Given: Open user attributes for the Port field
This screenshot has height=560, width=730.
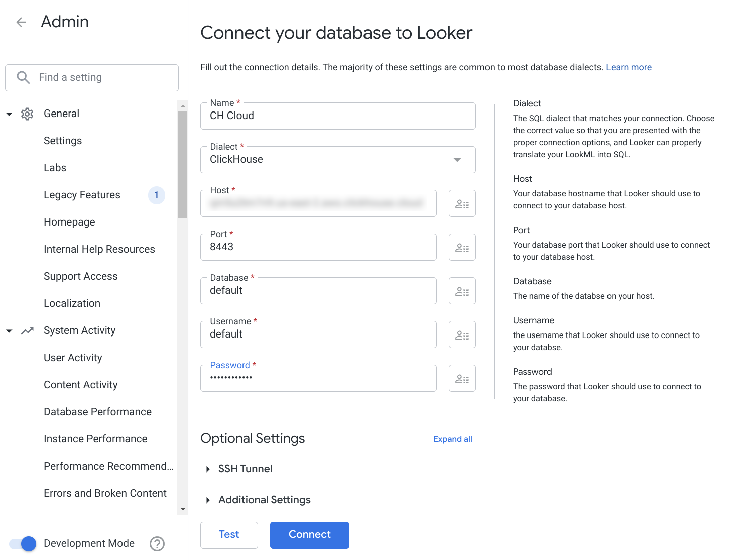Looking at the screenshot, I should click(462, 247).
